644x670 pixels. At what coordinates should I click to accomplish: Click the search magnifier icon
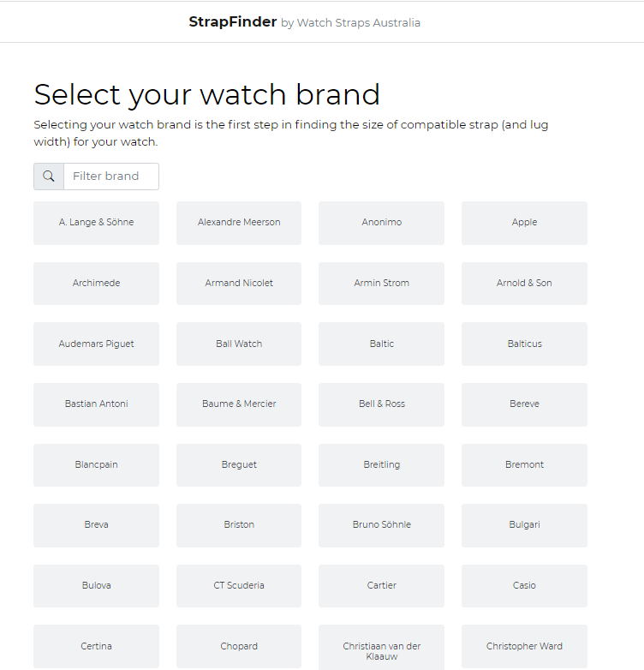tap(49, 176)
